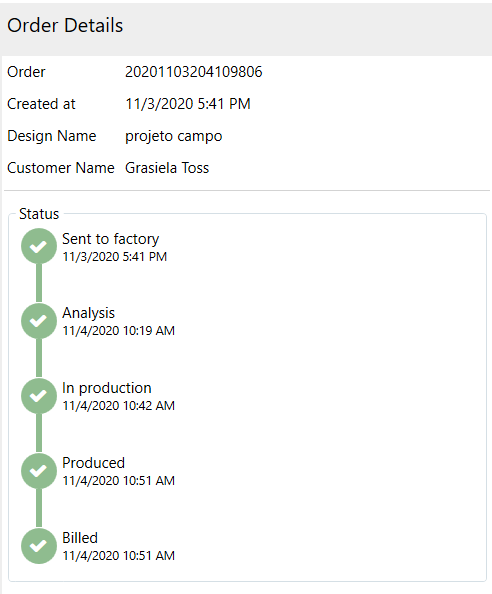Click the Design Name field label

(52, 136)
